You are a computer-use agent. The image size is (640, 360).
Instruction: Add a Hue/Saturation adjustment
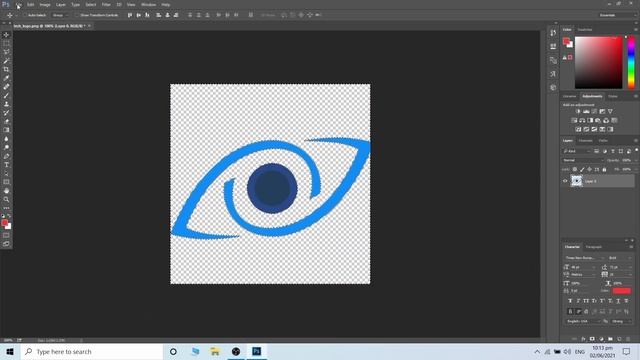point(574,120)
